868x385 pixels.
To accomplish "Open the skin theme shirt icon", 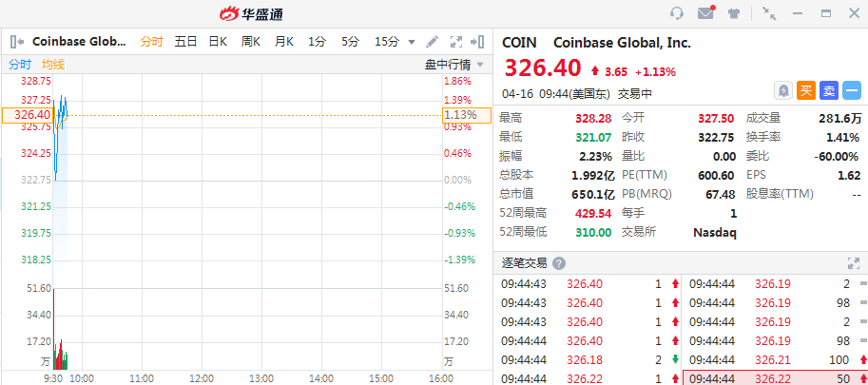I will click(x=734, y=13).
